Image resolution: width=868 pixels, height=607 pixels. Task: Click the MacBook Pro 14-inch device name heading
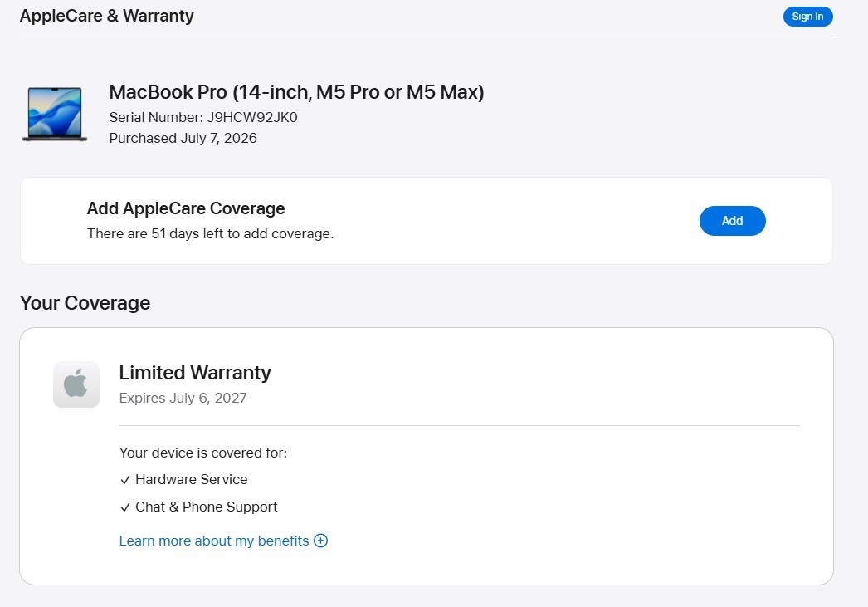[297, 92]
